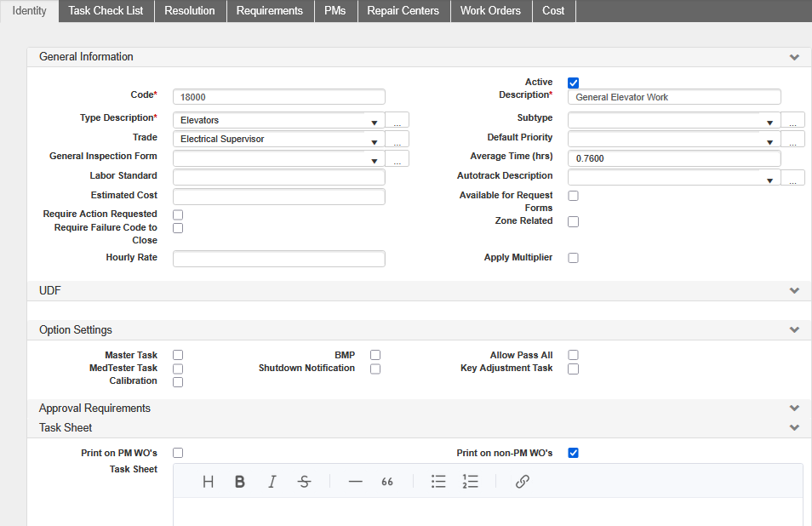This screenshot has height=526, width=812.
Task: Insert block quote in Task Sheet editor
Action: [x=387, y=482]
